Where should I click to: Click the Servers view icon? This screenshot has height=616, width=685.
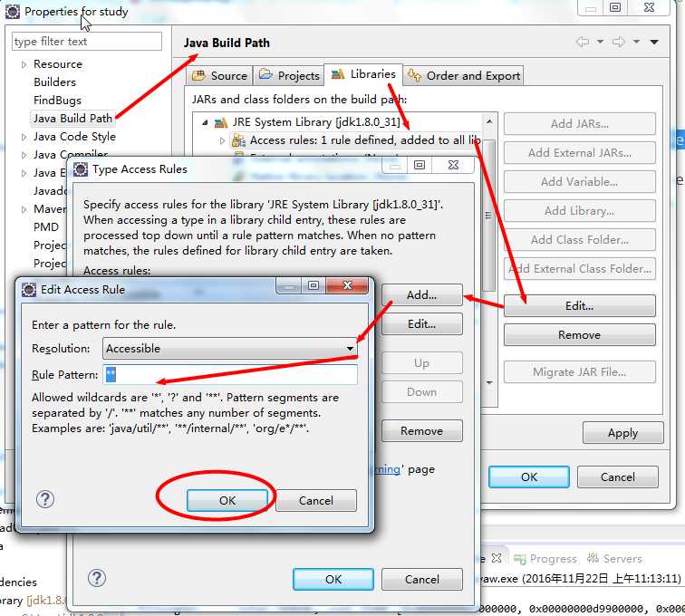coord(593,558)
